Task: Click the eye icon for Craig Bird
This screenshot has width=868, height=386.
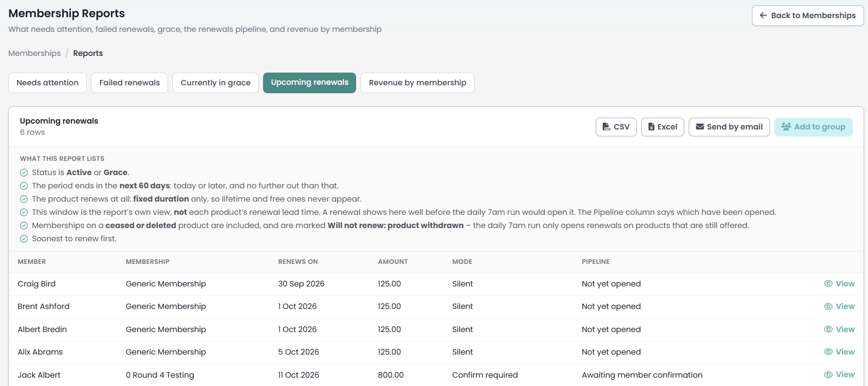Action: click(828, 284)
